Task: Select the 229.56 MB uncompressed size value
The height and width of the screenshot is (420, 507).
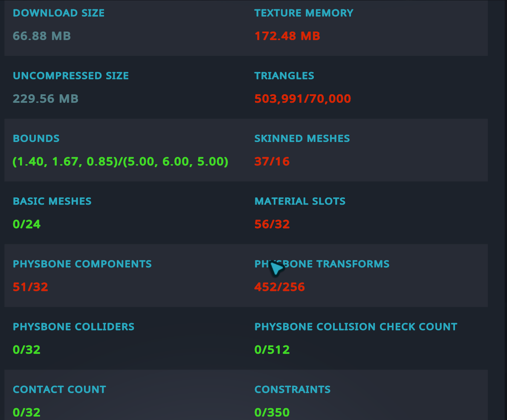Action: [x=46, y=98]
